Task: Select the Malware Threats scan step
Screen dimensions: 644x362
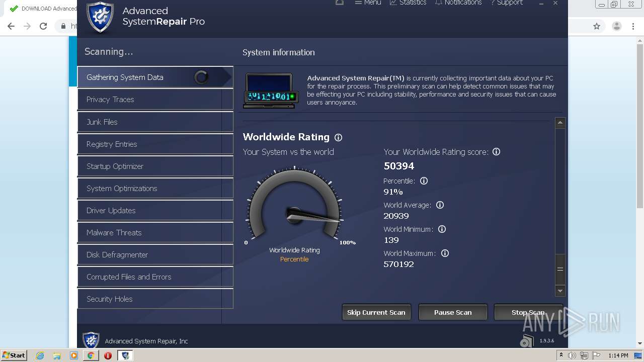Action: pos(155,232)
